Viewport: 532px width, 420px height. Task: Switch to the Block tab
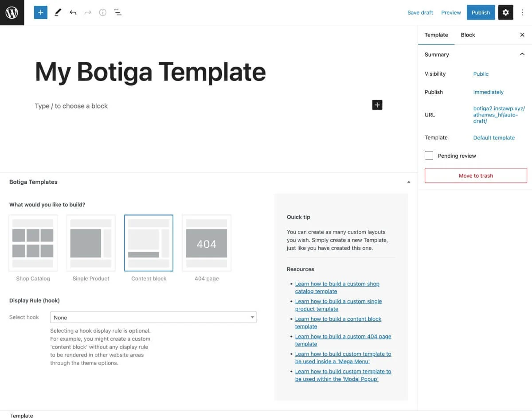pos(468,35)
